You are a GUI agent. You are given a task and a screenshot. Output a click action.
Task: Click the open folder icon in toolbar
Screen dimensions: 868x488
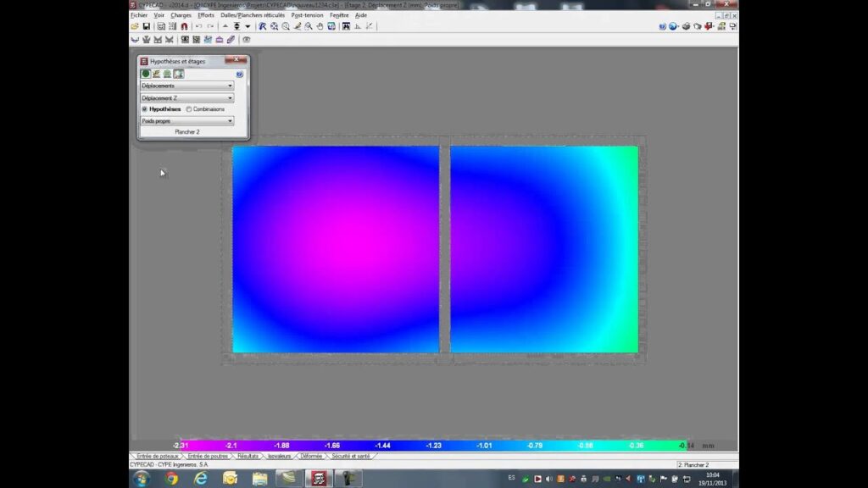click(135, 26)
